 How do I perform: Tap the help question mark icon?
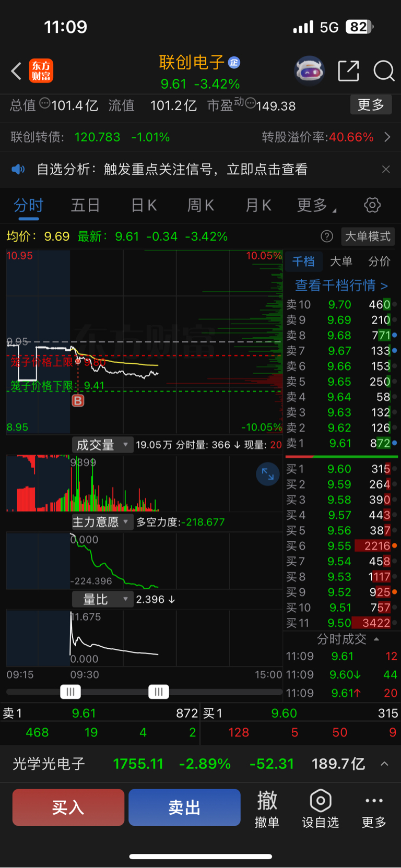327,236
